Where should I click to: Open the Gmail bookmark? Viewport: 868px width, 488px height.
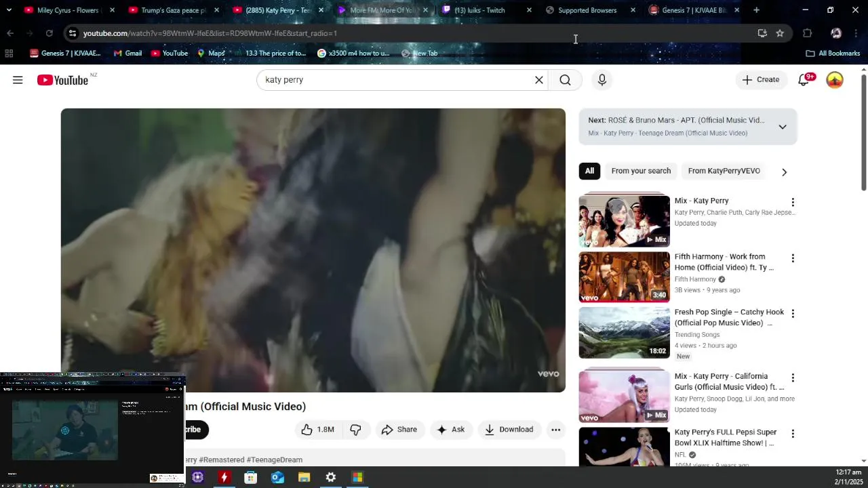click(x=127, y=54)
